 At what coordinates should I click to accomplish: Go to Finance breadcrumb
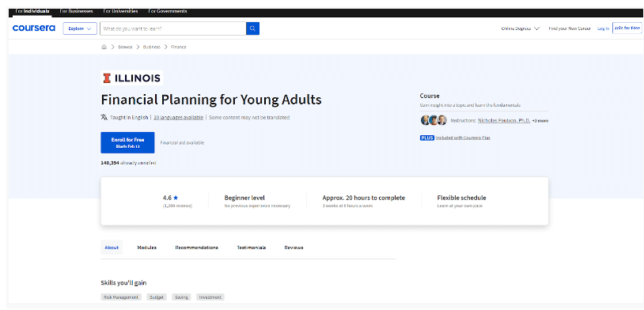tap(179, 47)
